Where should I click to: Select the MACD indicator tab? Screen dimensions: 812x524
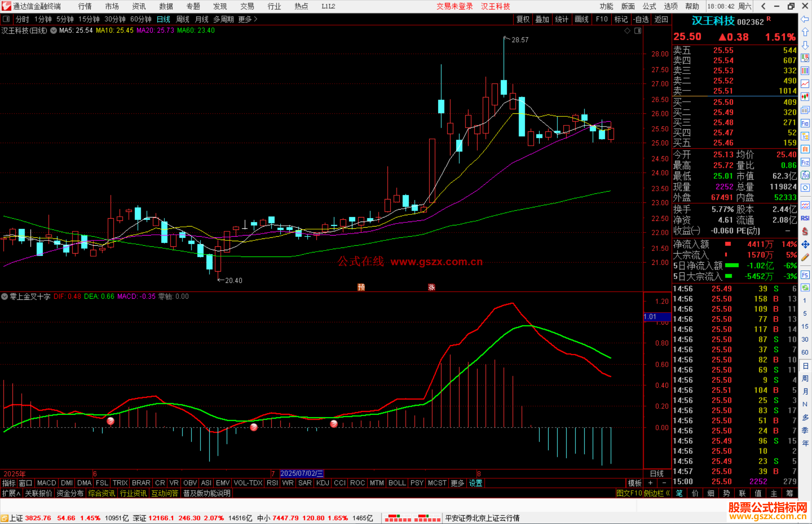pyautogui.click(x=47, y=483)
